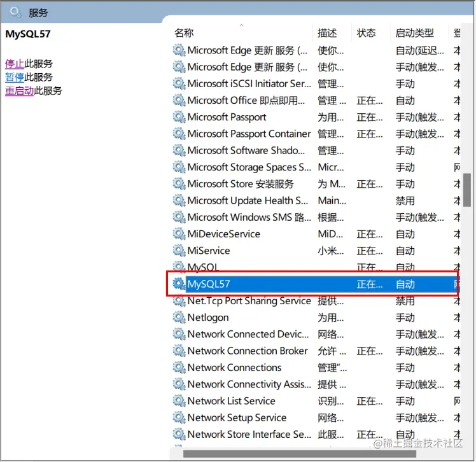Select the MiService service name
The image size is (476, 462).
[209, 251]
